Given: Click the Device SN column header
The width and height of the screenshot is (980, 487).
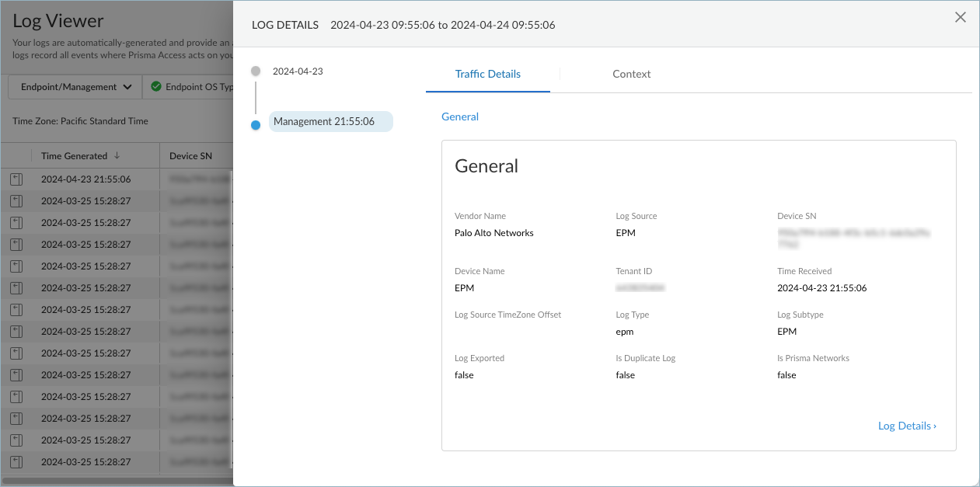Looking at the screenshot, I should click(190, 156).
